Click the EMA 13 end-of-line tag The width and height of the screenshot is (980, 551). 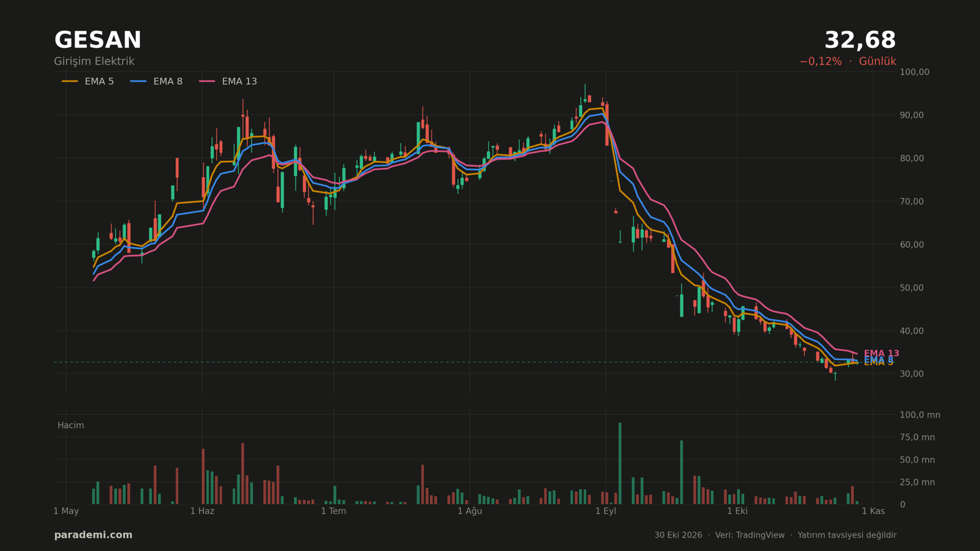pyautogui.click(x=881, y=353)
